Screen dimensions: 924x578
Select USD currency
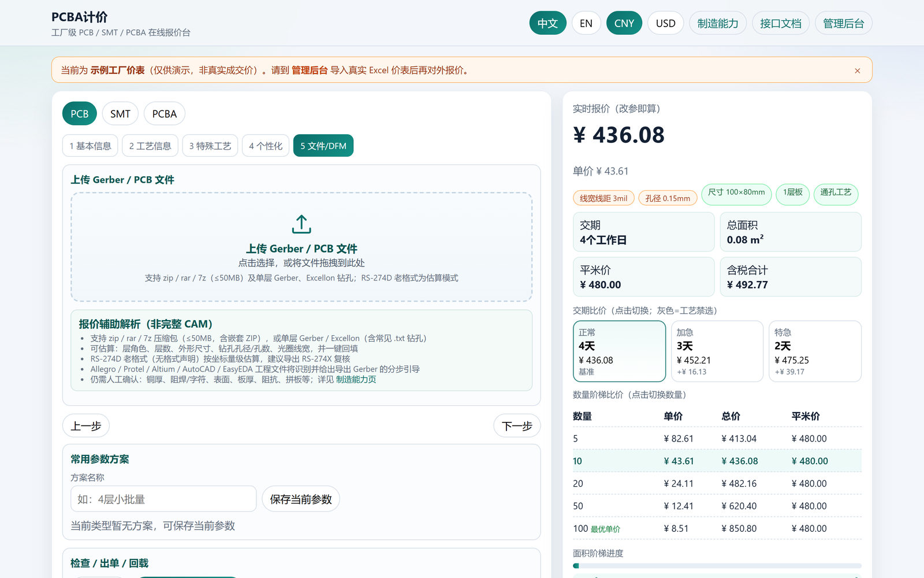665,23
